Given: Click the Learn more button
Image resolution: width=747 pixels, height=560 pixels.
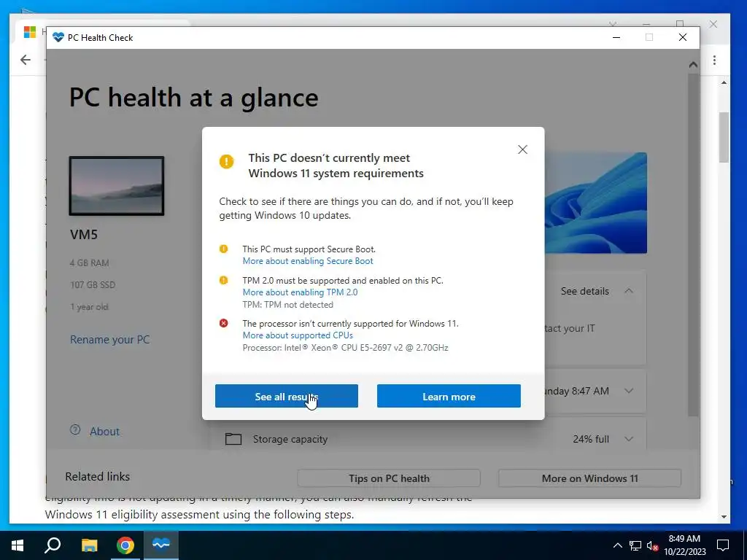Looking at the screenshot, I should point(449,396).
